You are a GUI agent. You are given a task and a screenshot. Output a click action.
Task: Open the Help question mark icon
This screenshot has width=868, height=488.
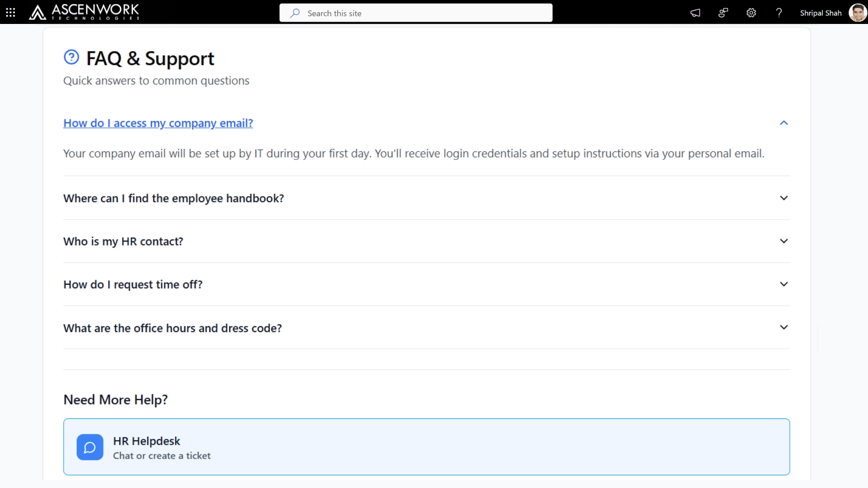(x=778, y=13)
